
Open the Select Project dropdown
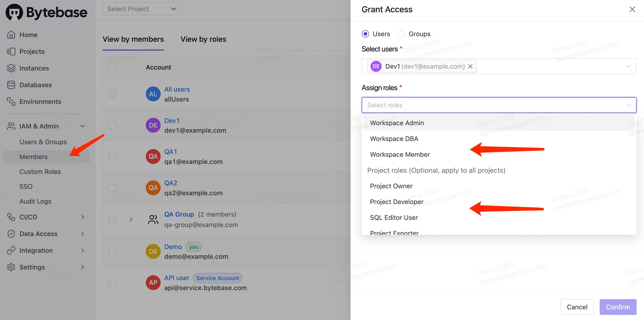pyautogui.click(x=142, y=9)
